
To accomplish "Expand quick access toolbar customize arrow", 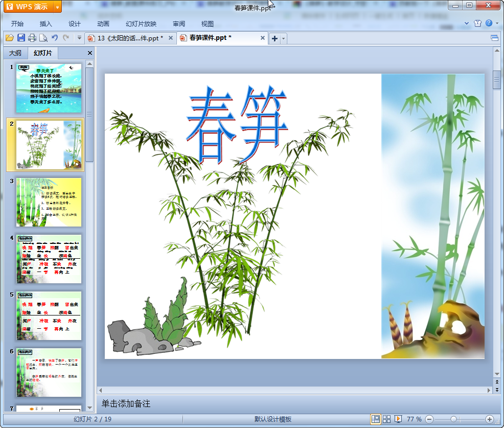I will coord(79,38).
